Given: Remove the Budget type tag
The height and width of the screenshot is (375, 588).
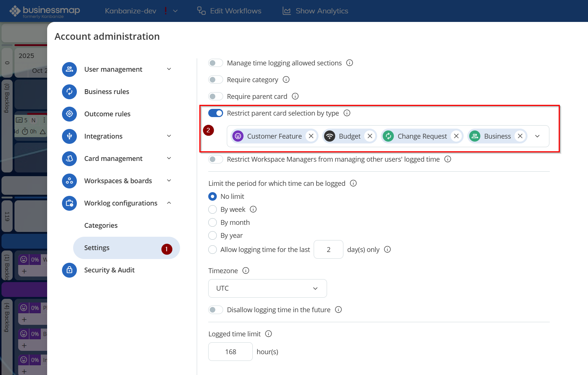Looking at the screenshot, I should [x=370, y=136].
